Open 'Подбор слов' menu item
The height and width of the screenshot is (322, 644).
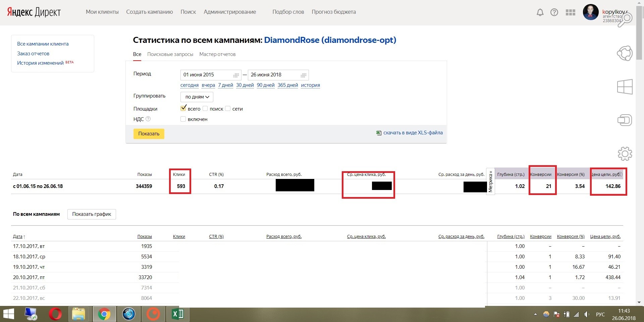288,12
